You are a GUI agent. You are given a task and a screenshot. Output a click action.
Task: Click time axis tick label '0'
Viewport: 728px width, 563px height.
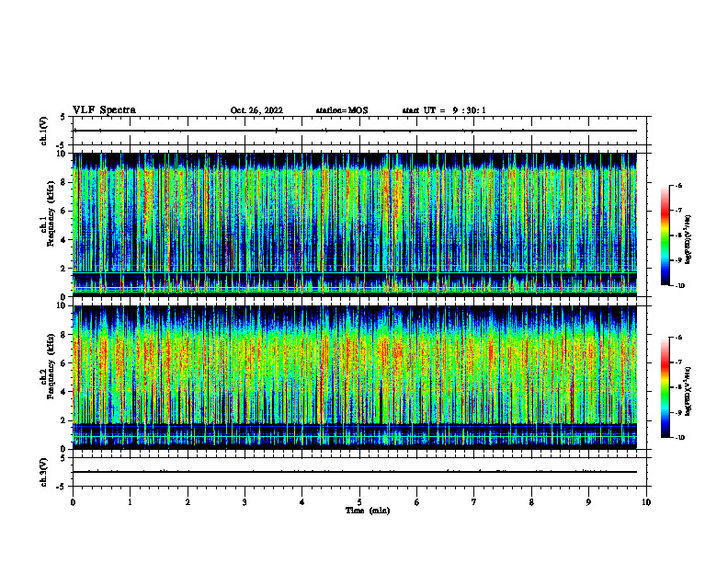(73, 502)
